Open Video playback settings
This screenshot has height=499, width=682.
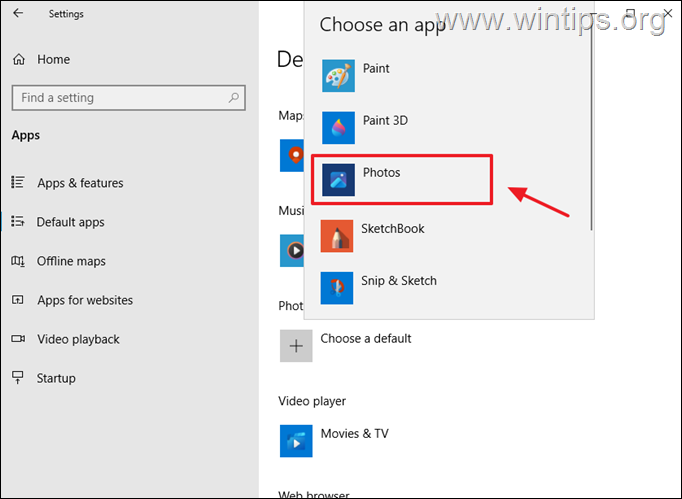78,339
